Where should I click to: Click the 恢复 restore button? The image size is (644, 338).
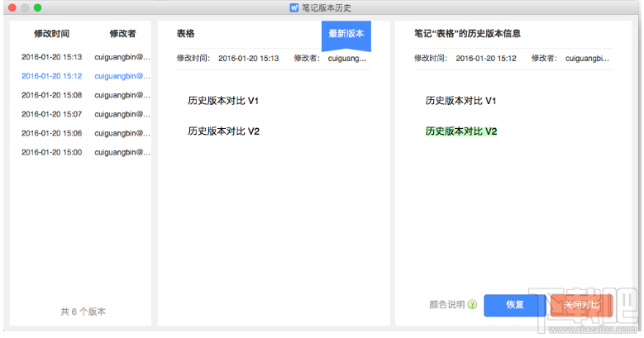pyautogui.click(x=515, y=305)
